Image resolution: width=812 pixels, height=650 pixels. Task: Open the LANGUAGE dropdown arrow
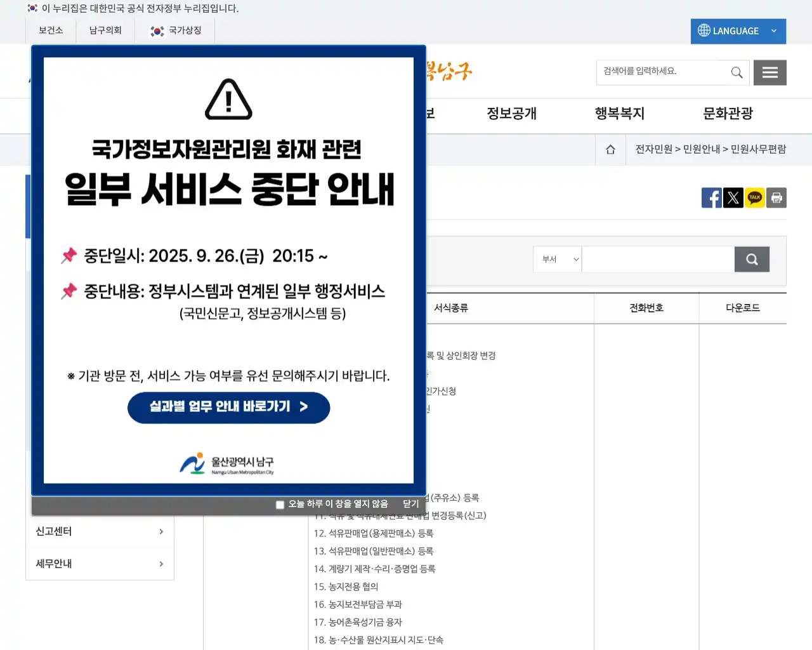(774, 31)
